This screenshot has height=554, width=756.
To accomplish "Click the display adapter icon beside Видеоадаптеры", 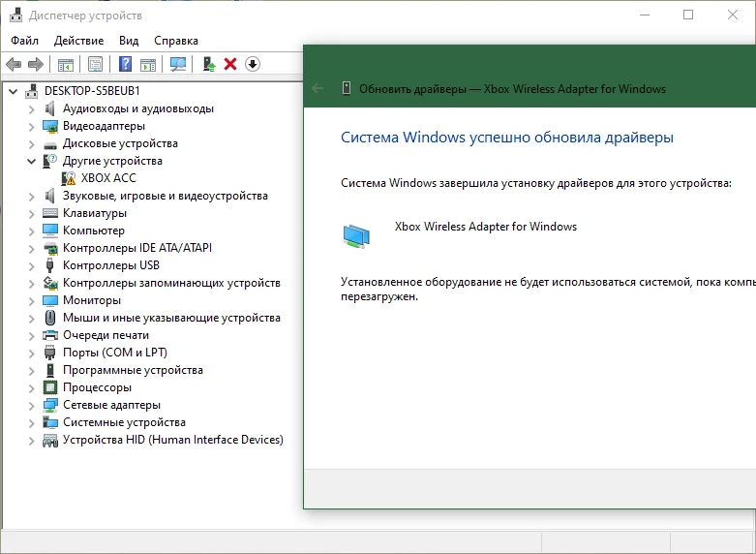I will point(50,127).
